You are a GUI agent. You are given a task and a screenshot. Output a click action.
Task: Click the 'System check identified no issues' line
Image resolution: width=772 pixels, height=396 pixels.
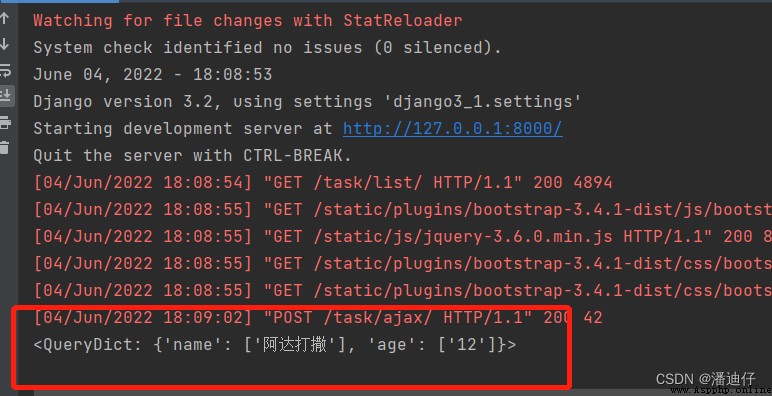[267, 48]
